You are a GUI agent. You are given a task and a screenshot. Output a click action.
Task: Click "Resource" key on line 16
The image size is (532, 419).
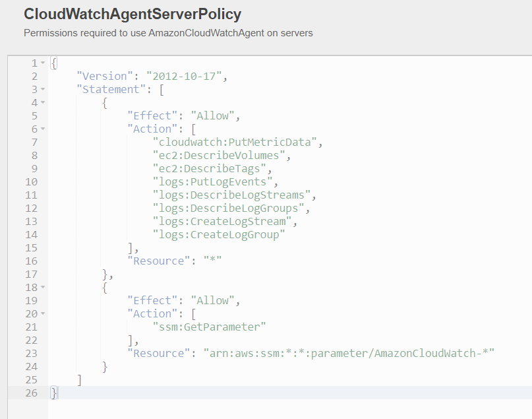coord(159,261)
